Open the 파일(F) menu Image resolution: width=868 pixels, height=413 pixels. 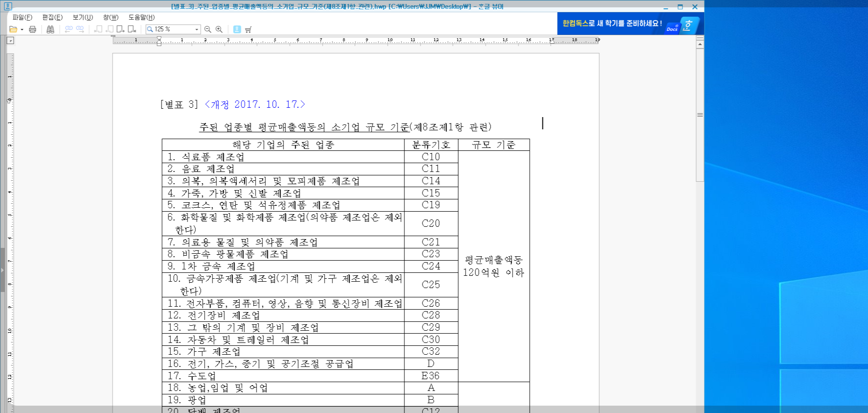[x=23, y=17]
